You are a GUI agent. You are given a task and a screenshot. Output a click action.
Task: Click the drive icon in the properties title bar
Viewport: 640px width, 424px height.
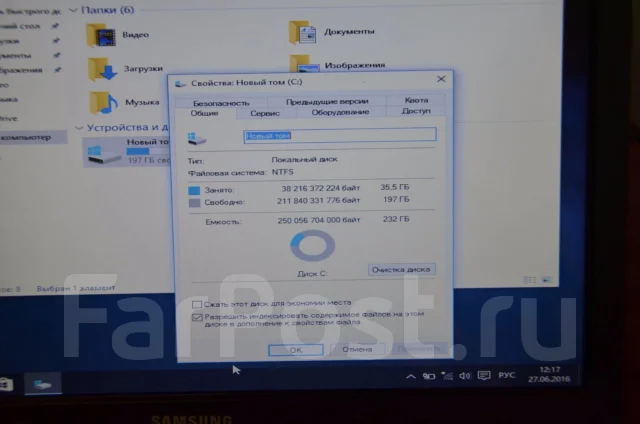click(180, 84)
